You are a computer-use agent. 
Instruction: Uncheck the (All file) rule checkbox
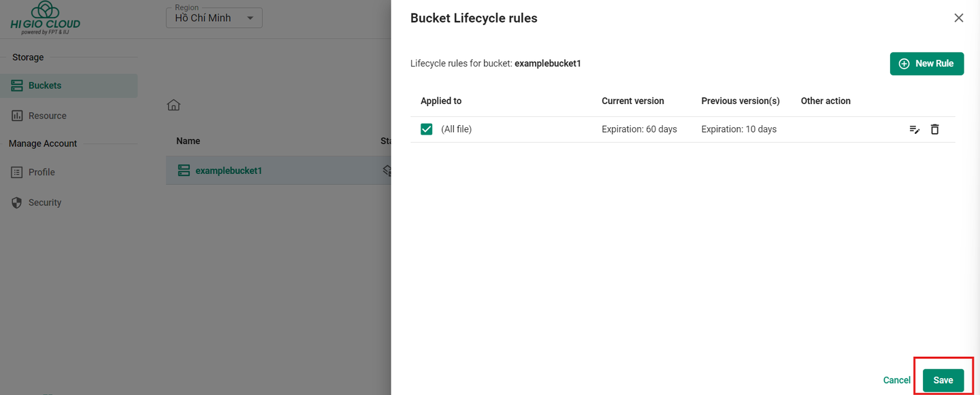[x=427, y=129]
